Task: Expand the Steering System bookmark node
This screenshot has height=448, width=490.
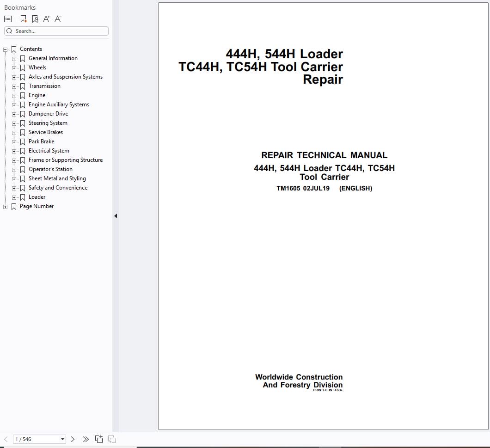Action: (14, 123)
